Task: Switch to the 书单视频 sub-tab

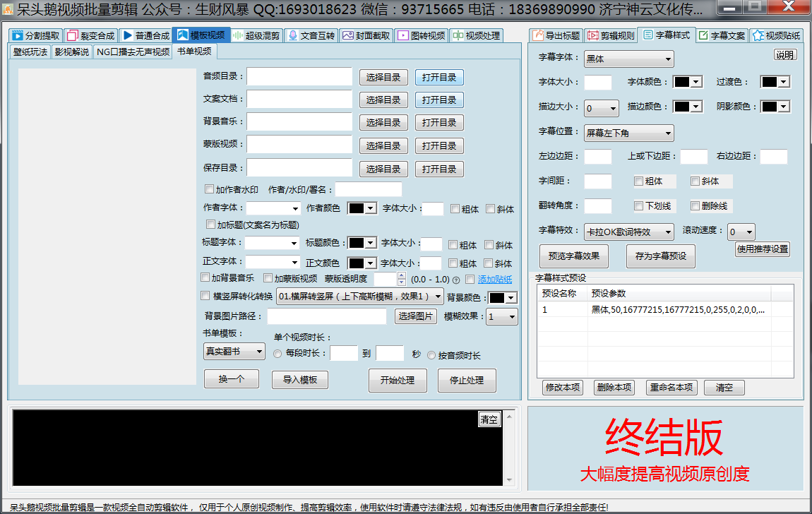Action: pyautogui.click(x=194, y=52)
